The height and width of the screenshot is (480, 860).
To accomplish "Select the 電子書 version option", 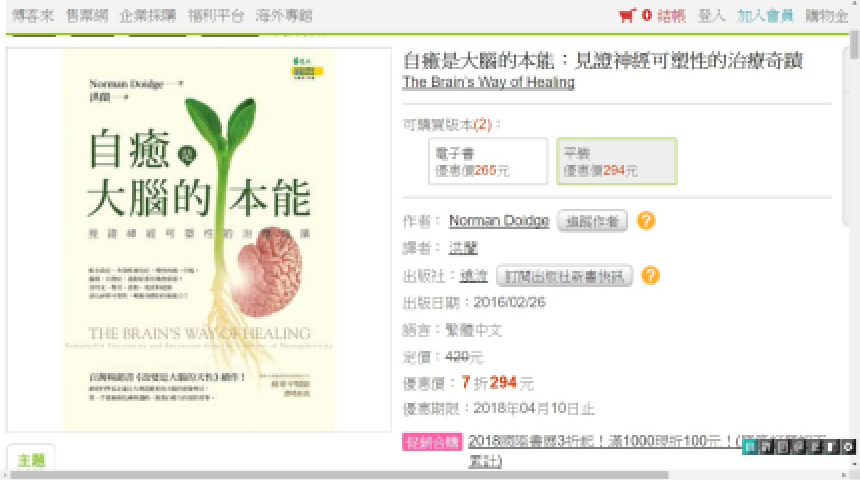I will [x=488, y=161].
